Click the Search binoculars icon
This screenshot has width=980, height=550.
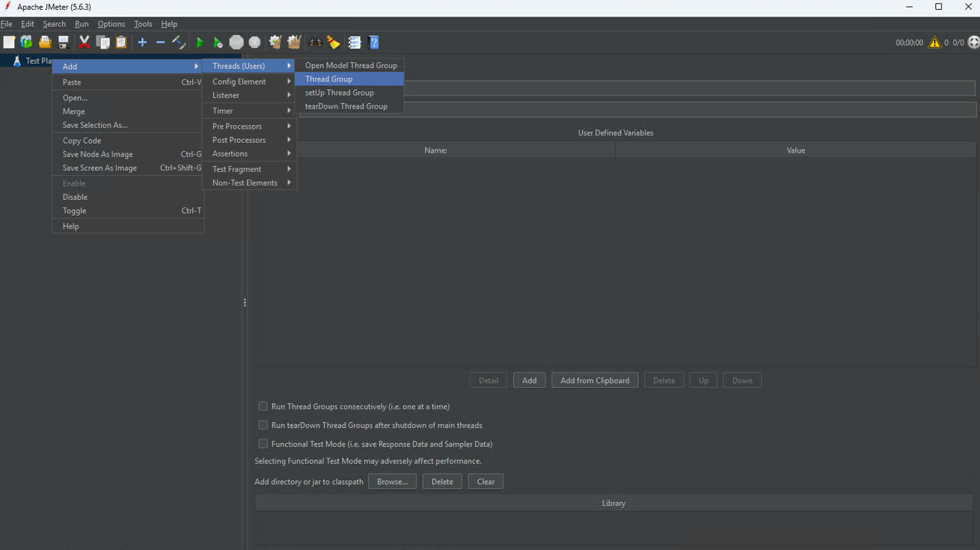click(x=316, y=43)
